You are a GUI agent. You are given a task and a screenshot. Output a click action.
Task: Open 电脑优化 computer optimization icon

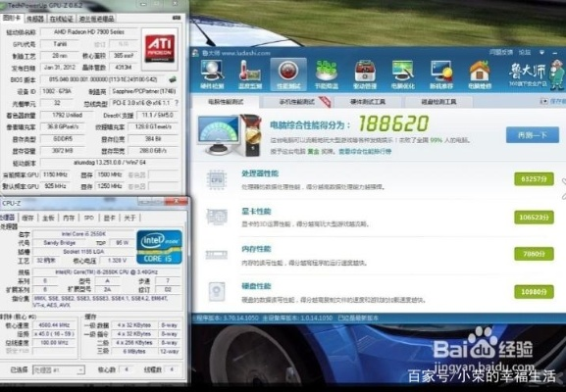pos(403,74)
